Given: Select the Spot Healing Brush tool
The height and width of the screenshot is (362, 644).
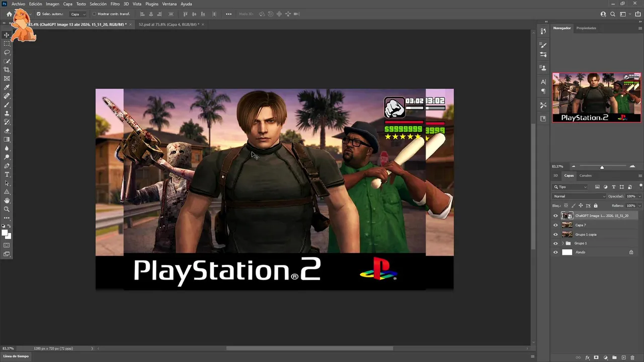Looking at the screenshot, I should (7, 96).
